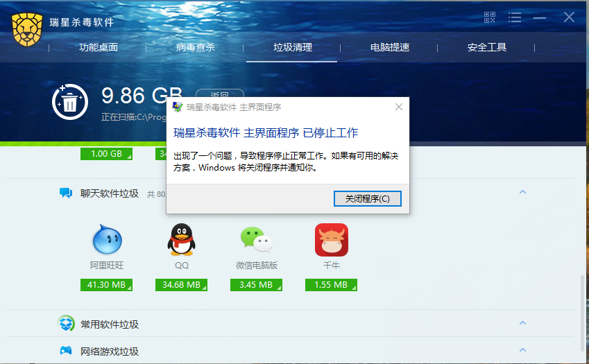Select the WeChat desktop (微信电脑版) icon
The image size is (589, 364).
click(257, 239)
